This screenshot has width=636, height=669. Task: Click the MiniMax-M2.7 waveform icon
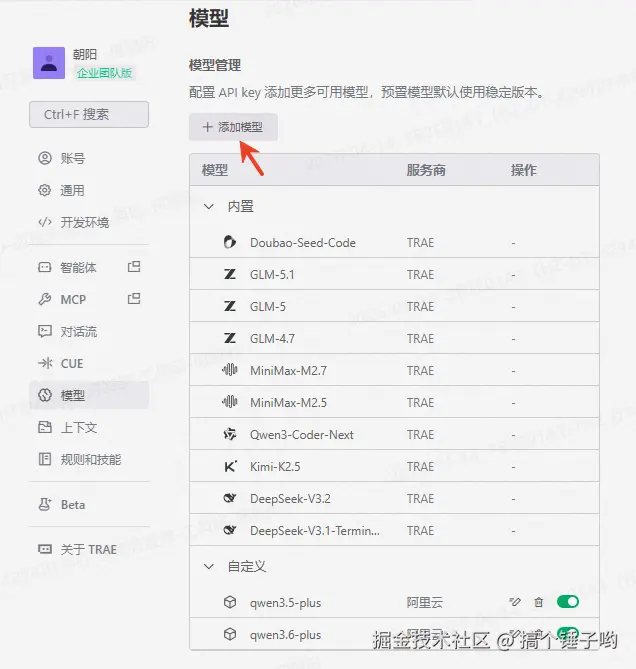point(230,369)
